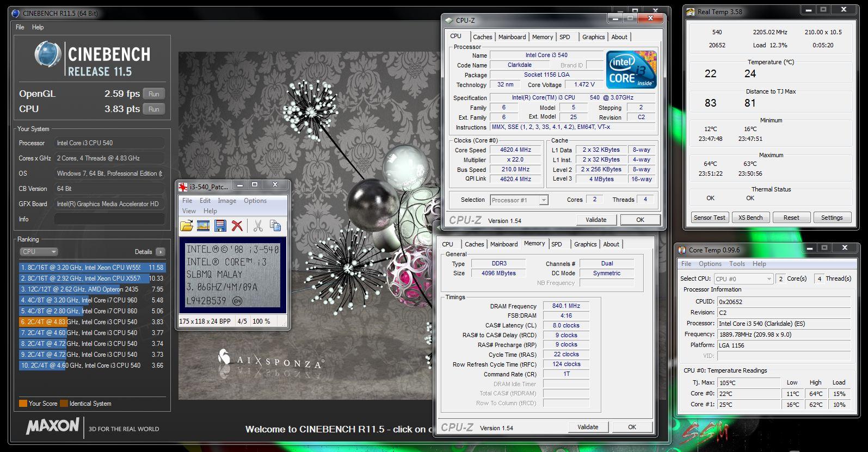
Task: Switch to Memory tab in upper CPU-Z
Action: (x=543, y=37)
